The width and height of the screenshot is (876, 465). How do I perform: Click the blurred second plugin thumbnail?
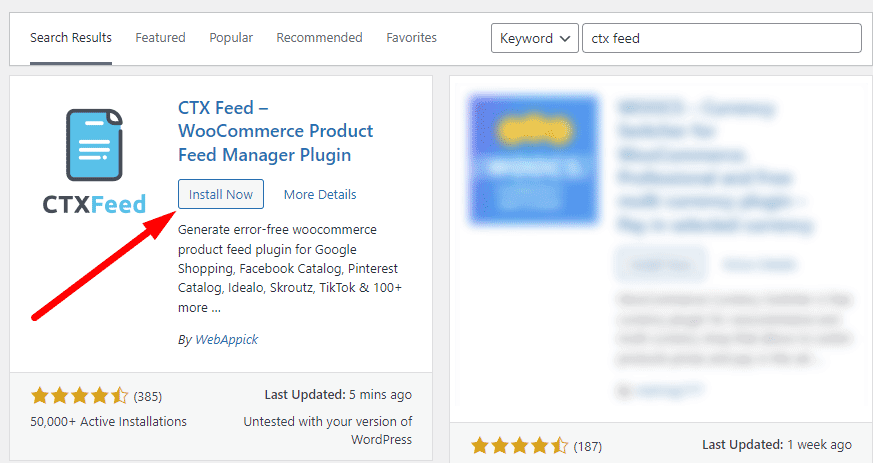[534, 160]
